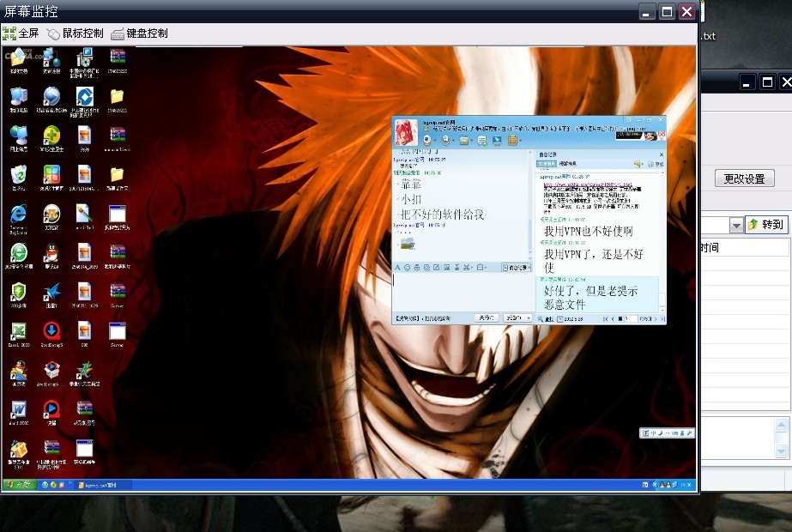Select the 360 green shield antivirus icon

click(19, 295)
